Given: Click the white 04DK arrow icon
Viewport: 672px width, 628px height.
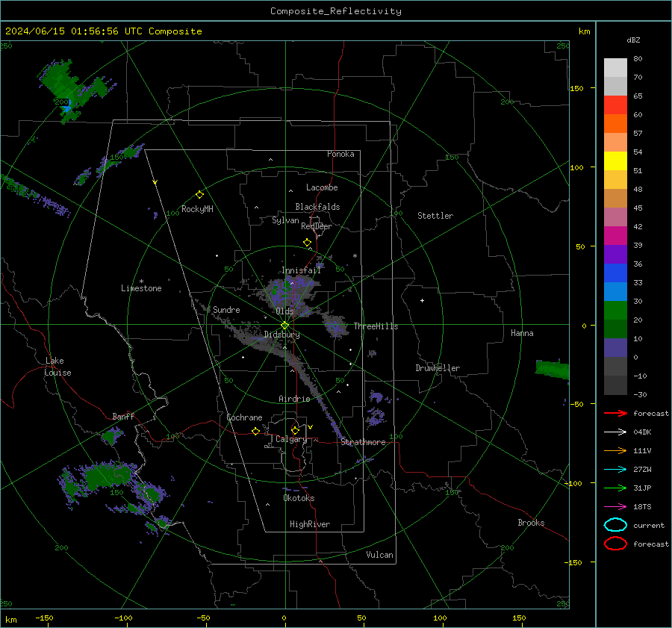Looking at the screenshot, I should (615, 432).
